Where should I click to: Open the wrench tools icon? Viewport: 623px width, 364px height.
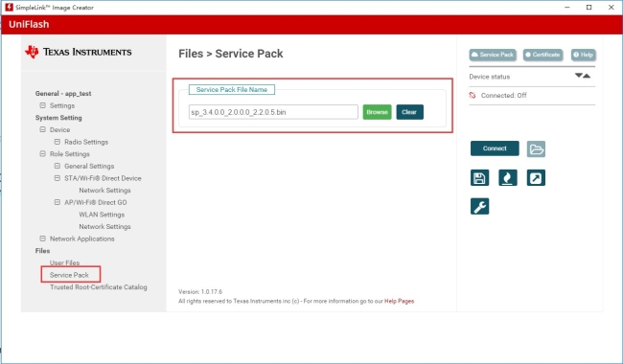479,206
